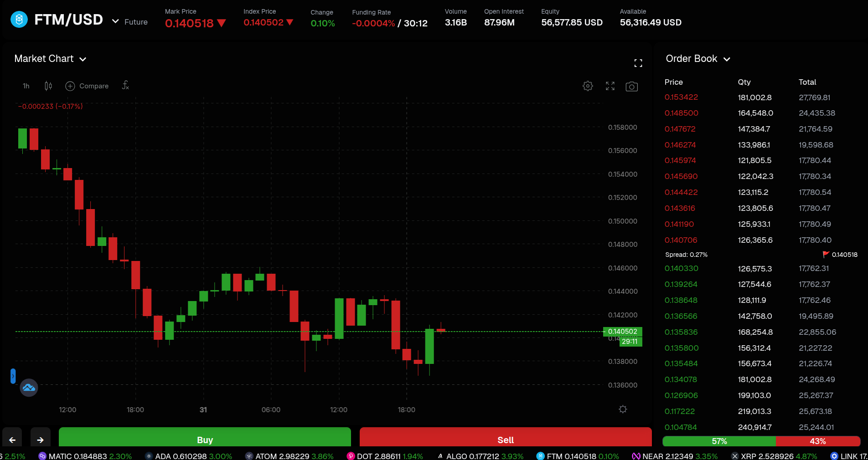This screenshot has width=868, height=460.
Task: Click the auto-scale icon below price axis
Action: point(623,409)
